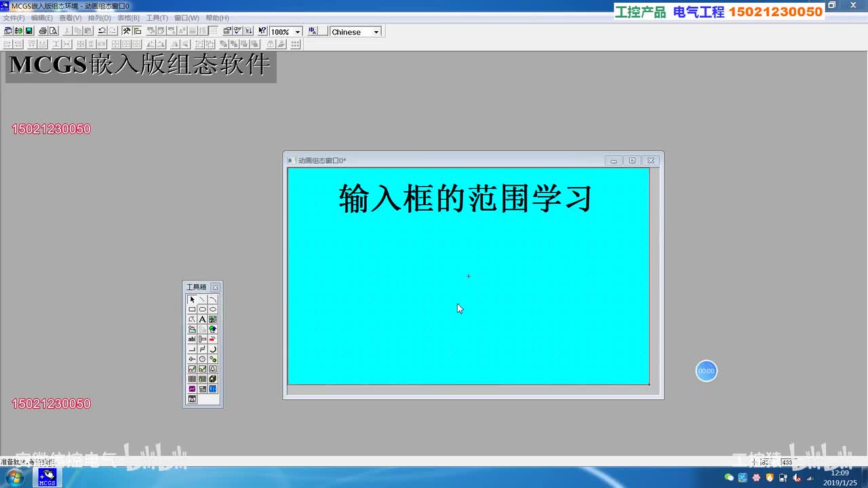868x488 pixels.
Task: Open the Chinese language dropdown
Action: tap(376, 32)
